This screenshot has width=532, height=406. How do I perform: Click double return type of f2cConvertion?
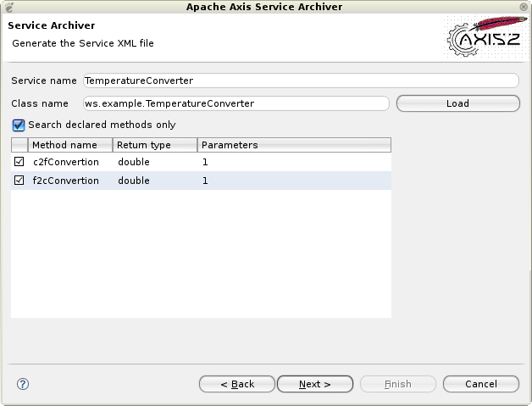[x=134, y=181]
